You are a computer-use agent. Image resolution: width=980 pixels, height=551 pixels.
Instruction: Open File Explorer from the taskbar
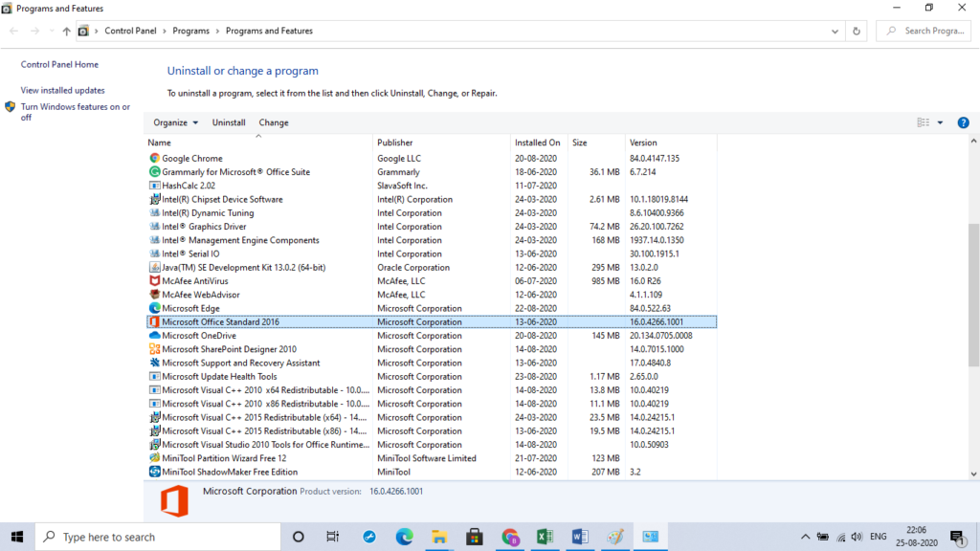[439, 537]
